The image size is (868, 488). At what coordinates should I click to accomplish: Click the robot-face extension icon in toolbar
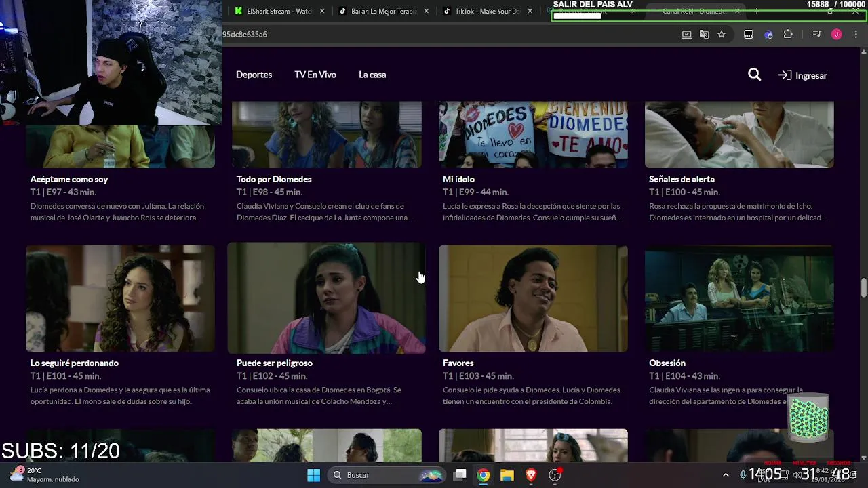pos(749,34)
